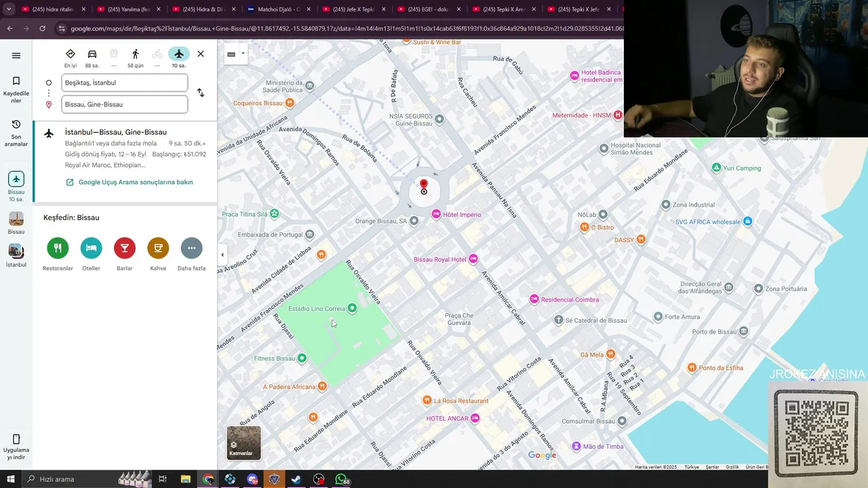Viewport: 868px width, 488px height.
Task: Open HOTEL ANCAR marker
Action: coord(475,418)
